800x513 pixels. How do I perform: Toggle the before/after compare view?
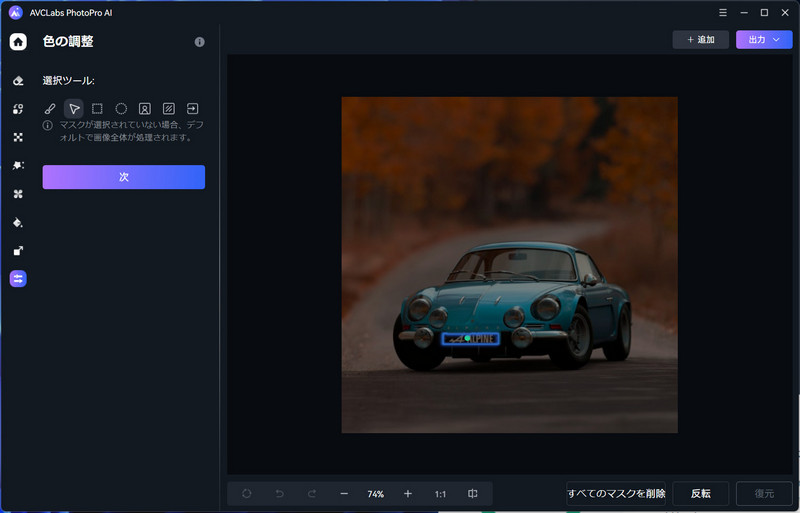(x=473, y=494)
